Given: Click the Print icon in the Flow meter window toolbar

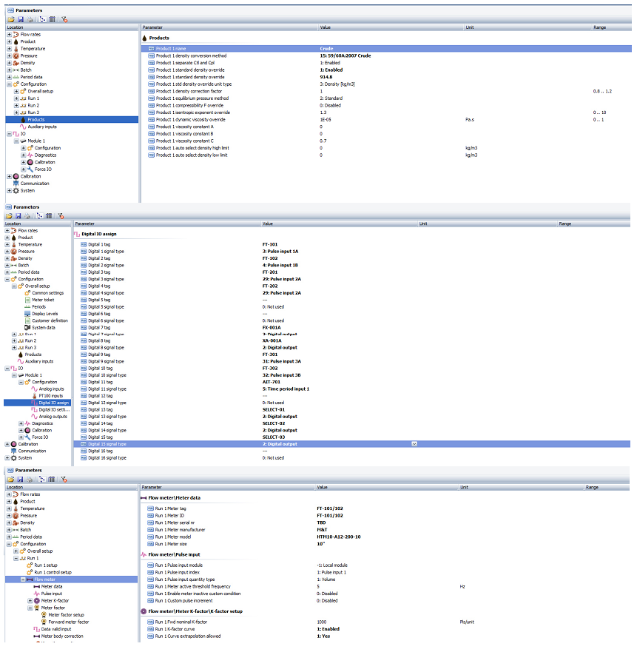Looking at the screenshot, I should point(29,480).
